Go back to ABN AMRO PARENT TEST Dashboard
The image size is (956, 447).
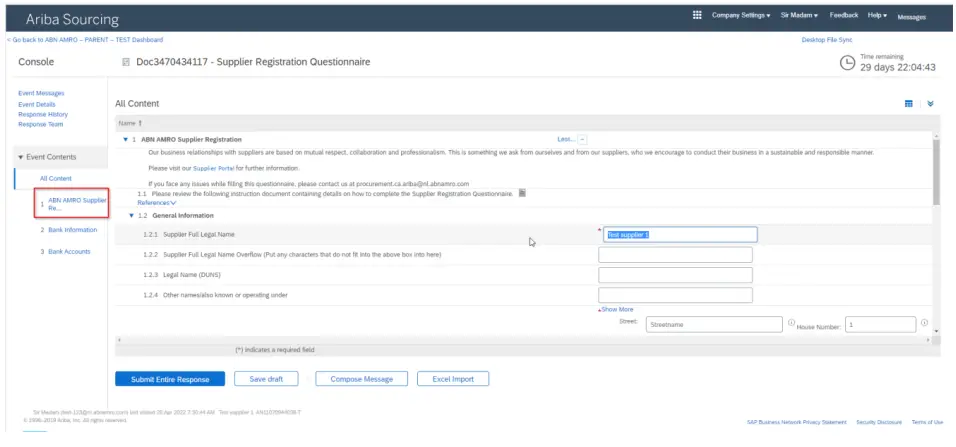85,40
